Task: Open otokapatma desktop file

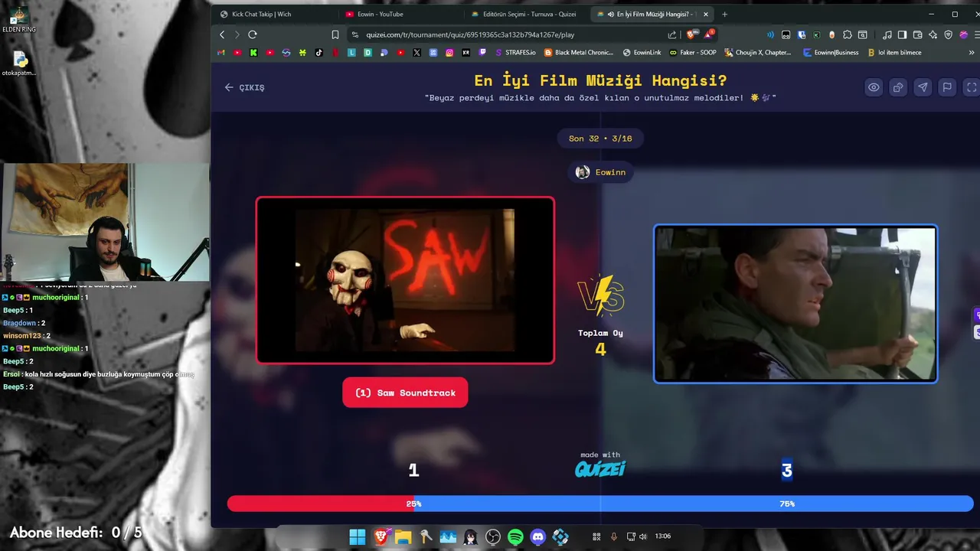Action: pos(19,64)
